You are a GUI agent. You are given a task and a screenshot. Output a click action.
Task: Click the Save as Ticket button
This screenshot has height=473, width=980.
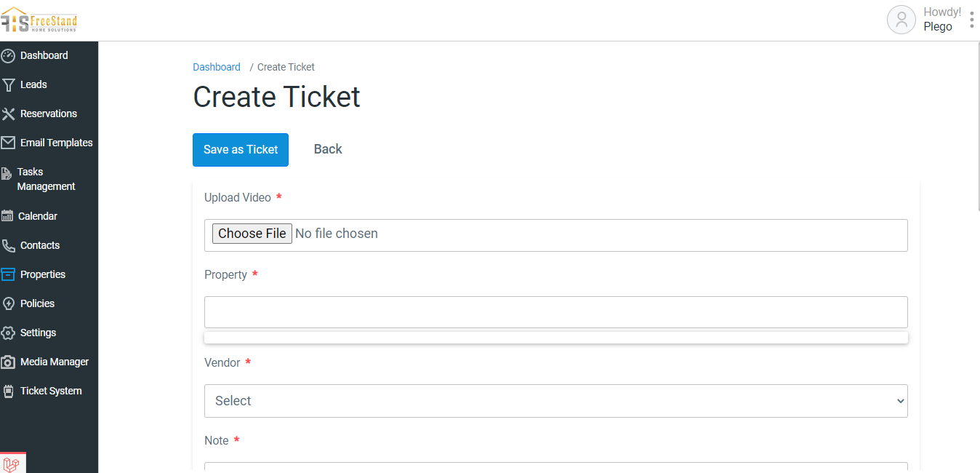pyautogui.click(x=241, y=150)
